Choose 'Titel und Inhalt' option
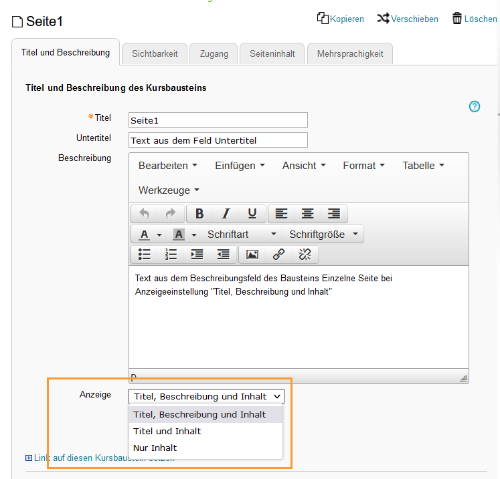 (x=205, y=431)
